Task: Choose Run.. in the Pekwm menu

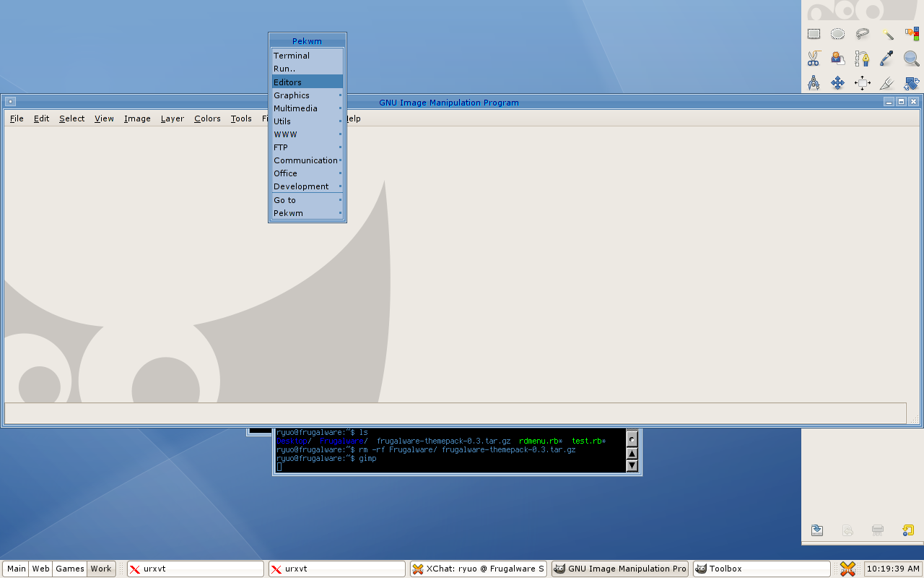Action: [308, 69]
